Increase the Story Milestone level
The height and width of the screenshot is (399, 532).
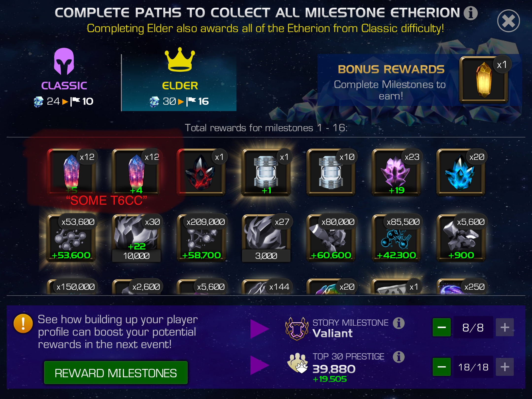pyautogui.click(x=505, y=327)
